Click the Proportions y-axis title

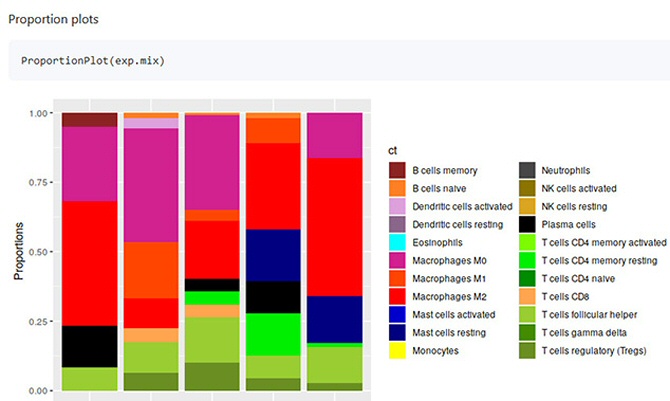coord(18,251)
